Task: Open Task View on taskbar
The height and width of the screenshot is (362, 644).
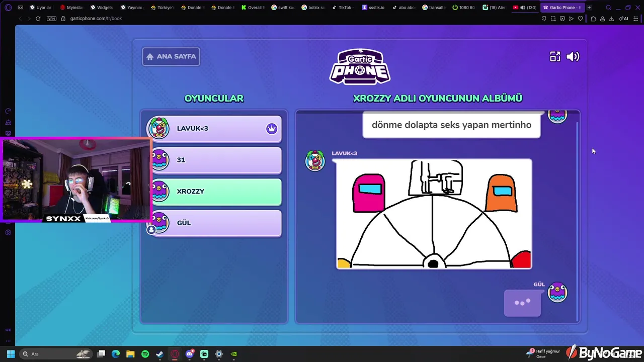Action: tap(101, 354)
